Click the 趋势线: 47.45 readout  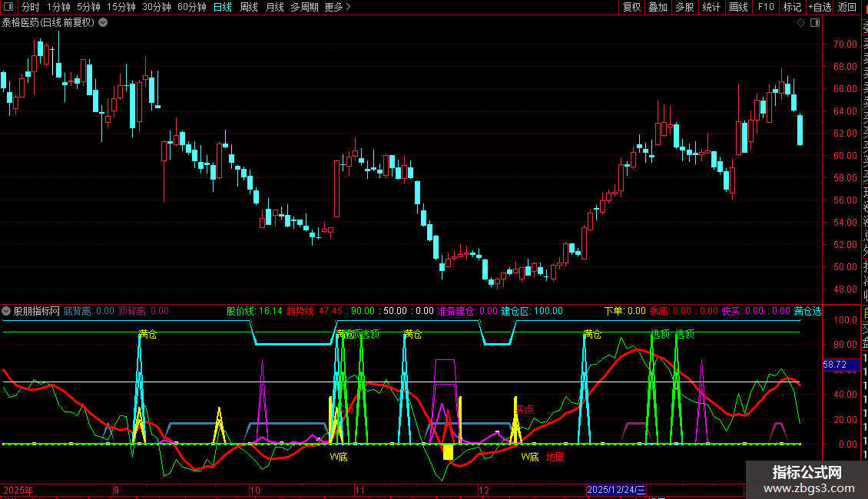point(314,311)
